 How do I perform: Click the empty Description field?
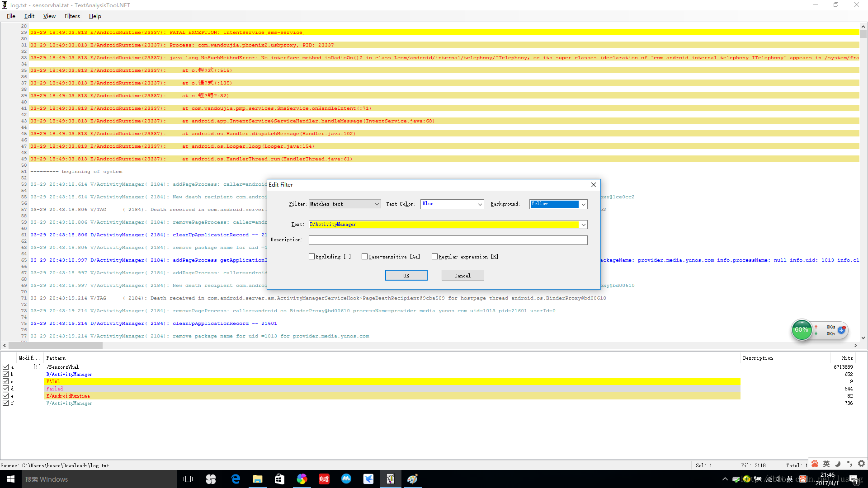click(x=448, y=240)
